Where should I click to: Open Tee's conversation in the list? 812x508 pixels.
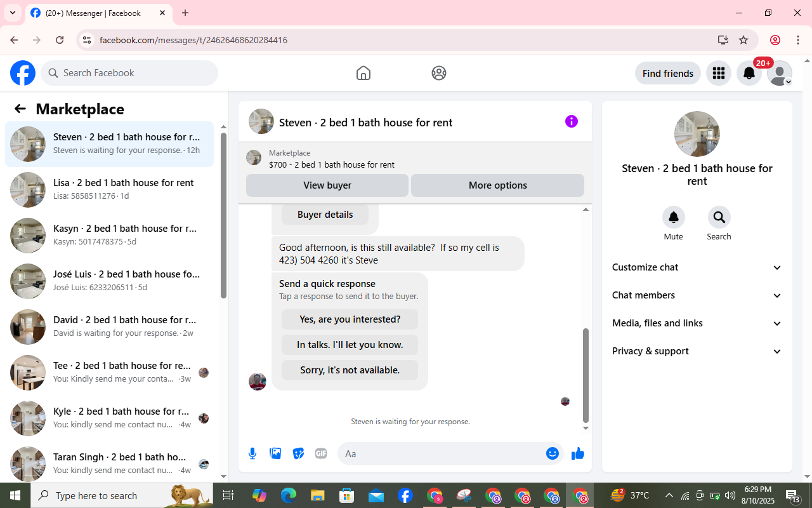[110, 373]
